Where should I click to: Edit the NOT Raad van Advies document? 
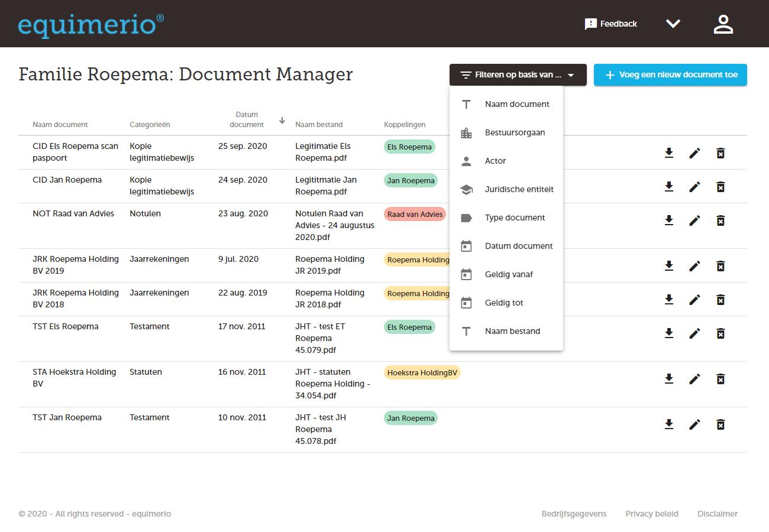[x=694, y=220]
